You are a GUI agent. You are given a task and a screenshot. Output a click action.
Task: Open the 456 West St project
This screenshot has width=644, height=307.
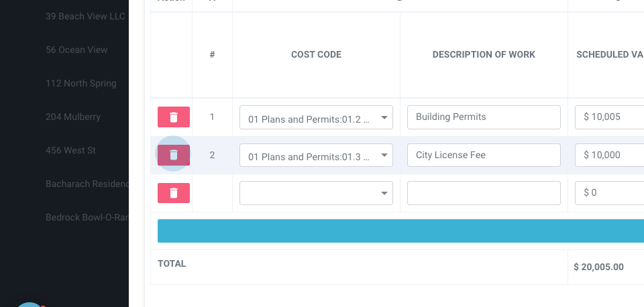click(x=70, y=150)
